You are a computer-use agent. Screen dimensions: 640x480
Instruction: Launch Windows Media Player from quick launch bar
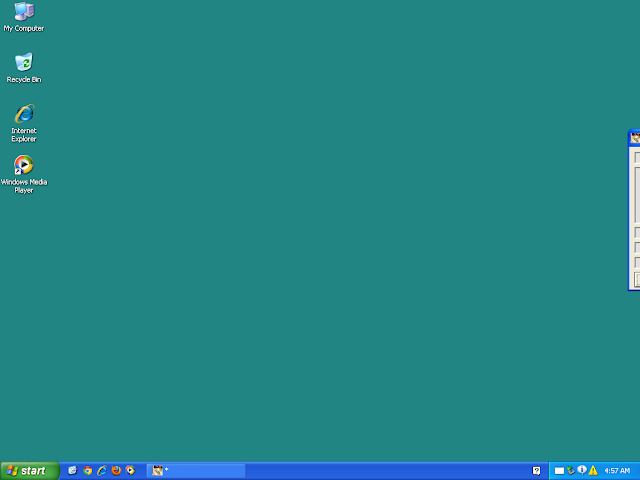(x=130, y=471)
